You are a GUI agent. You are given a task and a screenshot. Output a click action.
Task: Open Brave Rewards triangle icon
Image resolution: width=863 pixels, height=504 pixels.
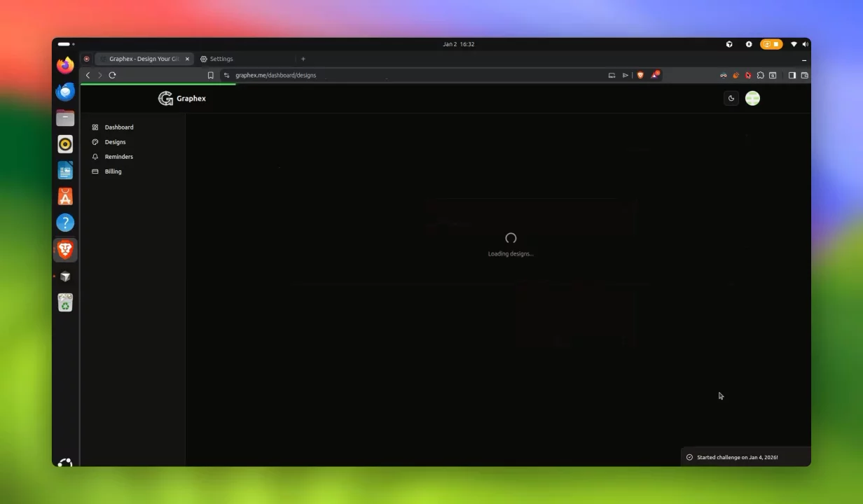pyautogui.click(x=655, y=75)
